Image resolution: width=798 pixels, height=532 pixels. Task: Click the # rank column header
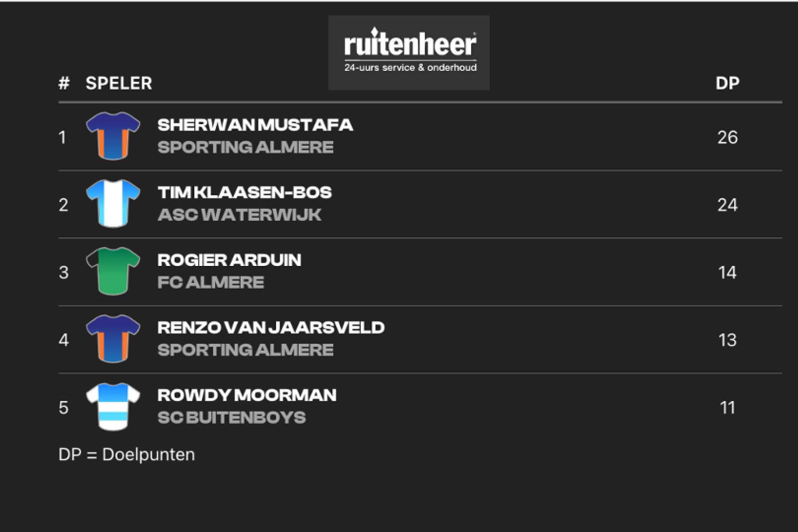coord(64,83)
